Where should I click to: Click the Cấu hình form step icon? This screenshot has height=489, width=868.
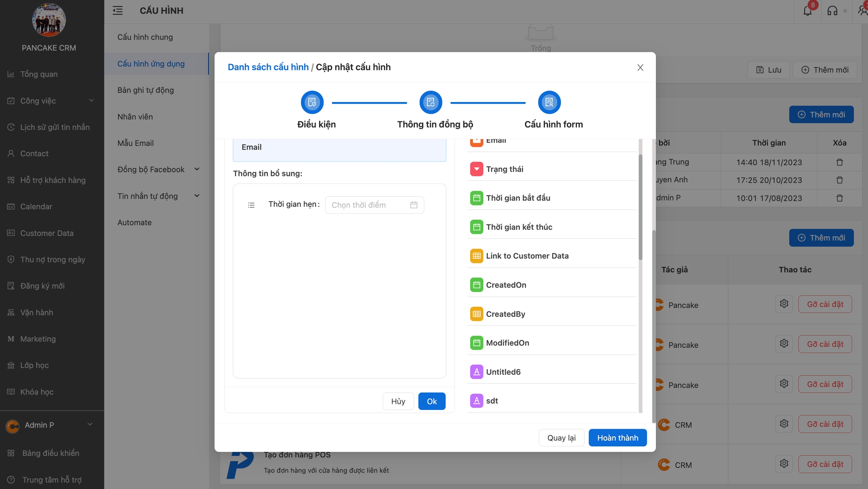coord(549,102)
